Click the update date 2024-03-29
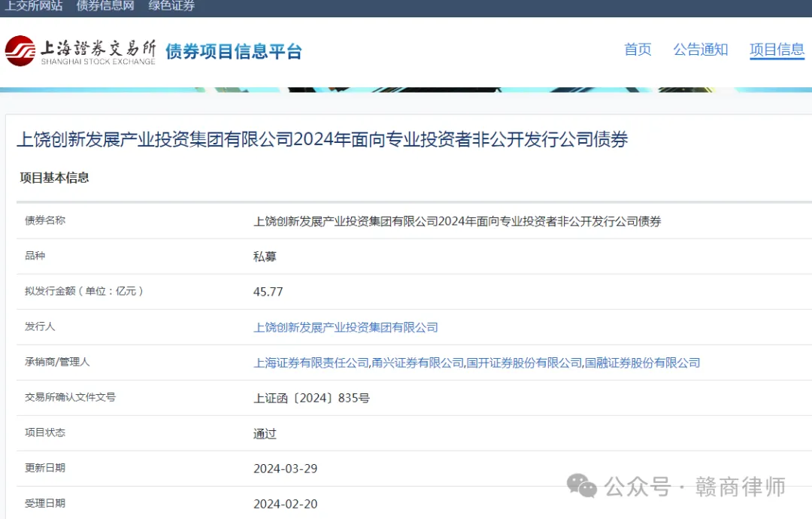Viewport: 812px width, 519px height. 286,469
